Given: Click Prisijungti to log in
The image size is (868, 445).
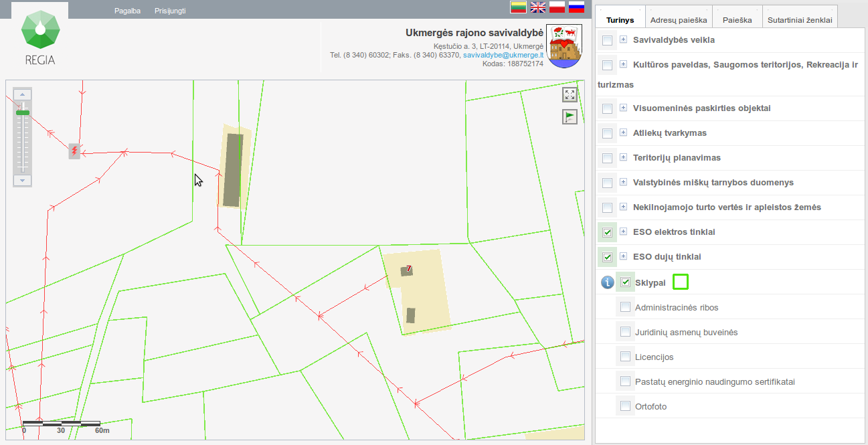Looking at the screenshot, I should (x=170, y=11).
